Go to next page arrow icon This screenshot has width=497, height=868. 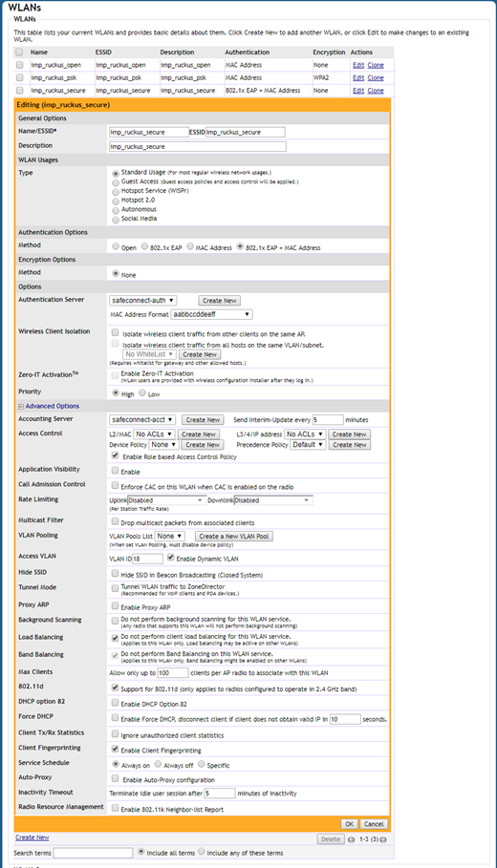pyautogui.click(x=383, y=839)
